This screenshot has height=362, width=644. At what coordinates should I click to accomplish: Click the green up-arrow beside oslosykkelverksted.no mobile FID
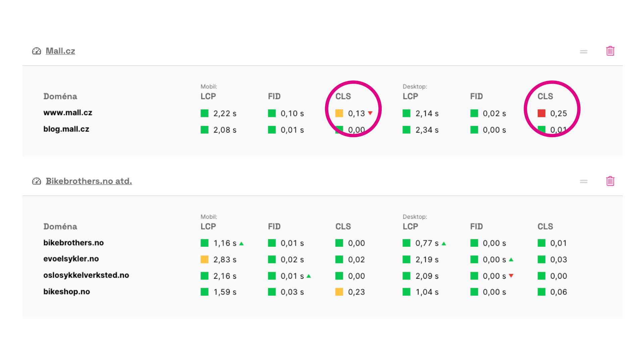309,276
